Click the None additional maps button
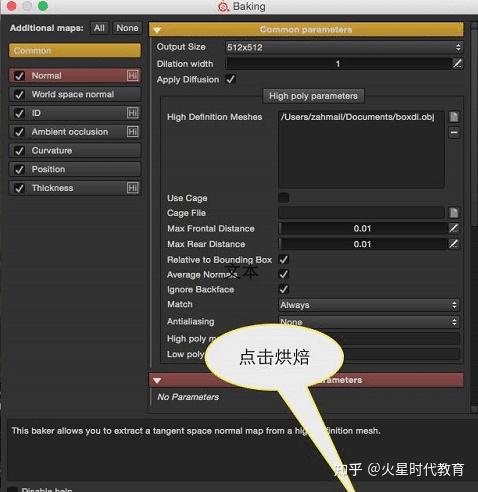Image resolution: width=478 pixels, height=492 pixels. coord(127,28)
